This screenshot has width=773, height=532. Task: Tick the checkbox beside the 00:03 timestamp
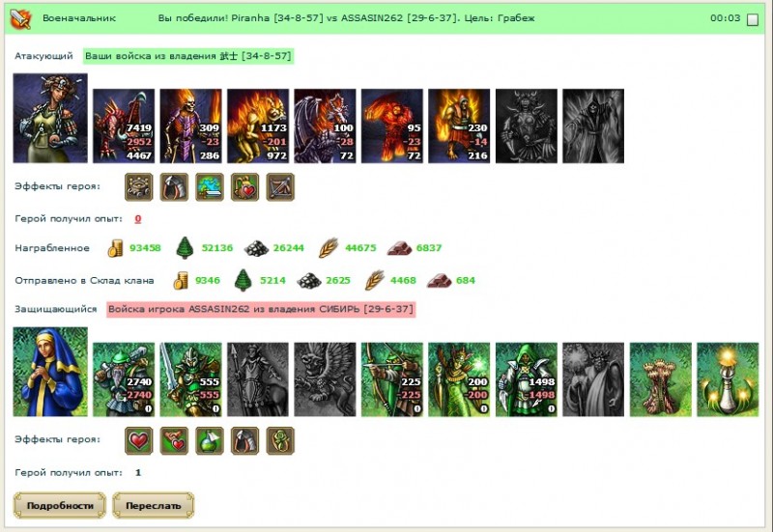[x=753, y=19]
